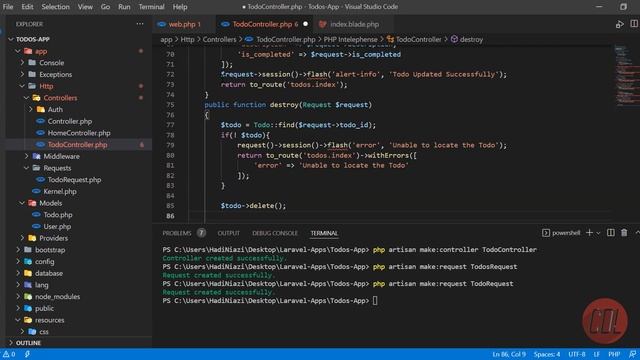Open the Run menu
This screenshot has width=640, height=360.
click(124, 7)
